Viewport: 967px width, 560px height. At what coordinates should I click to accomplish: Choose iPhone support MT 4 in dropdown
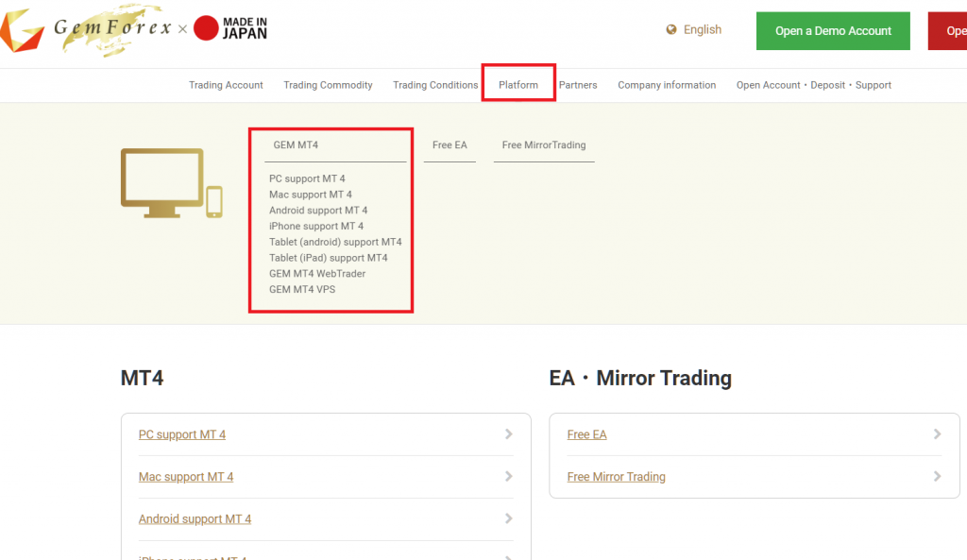pyautogui.click(x=316, y=227)
